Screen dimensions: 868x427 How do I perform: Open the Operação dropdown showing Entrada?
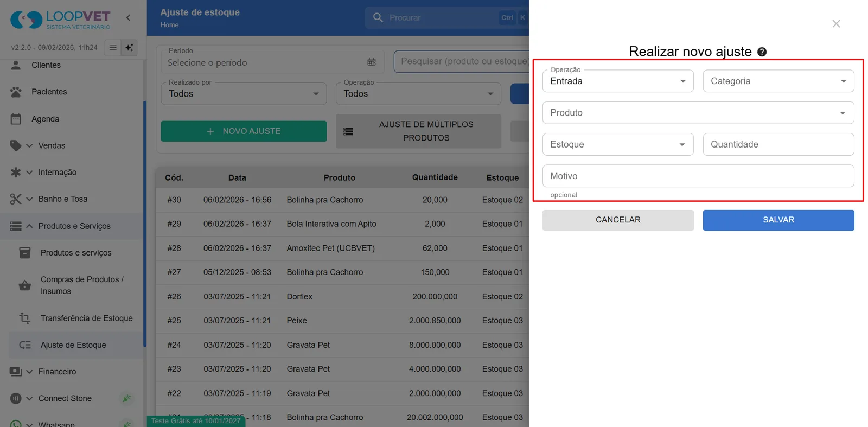click(x=618, y=81)
